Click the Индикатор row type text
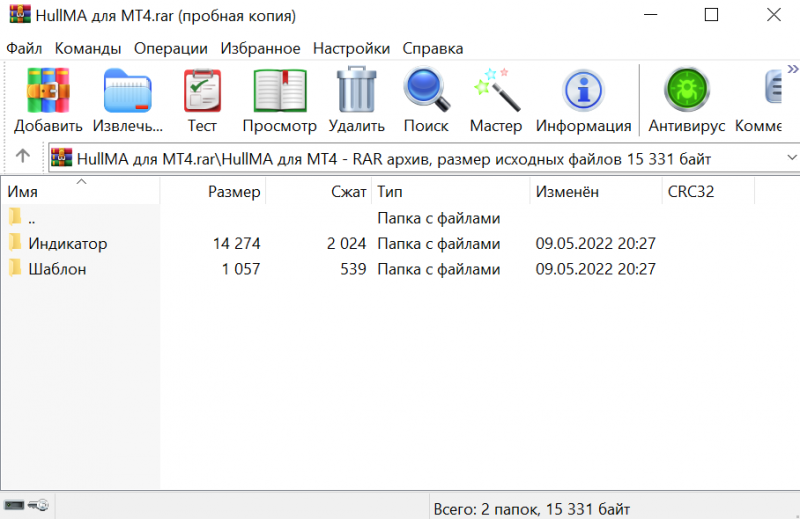 coord(439,244)
